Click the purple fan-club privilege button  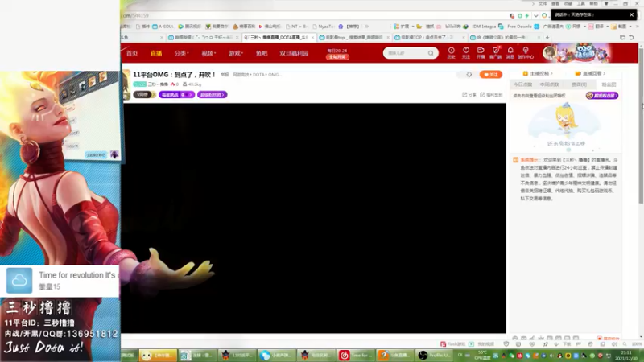coord(601,96)
